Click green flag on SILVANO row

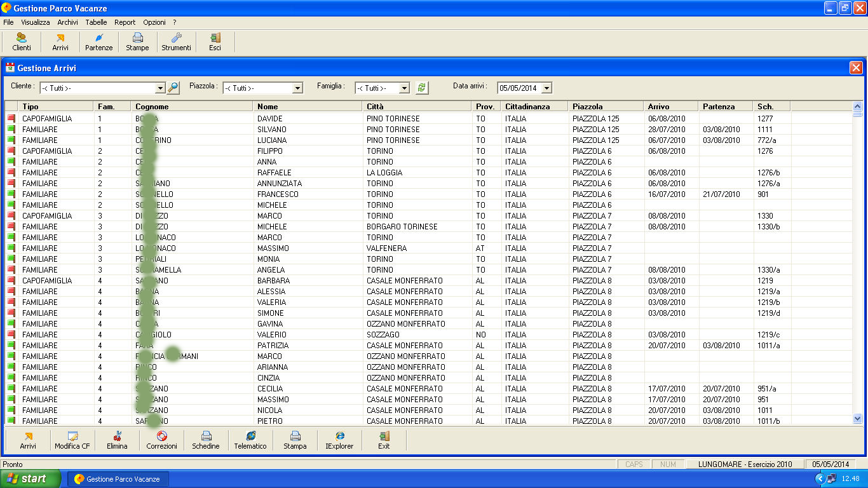pyautogui.click(x=11, y=129)
